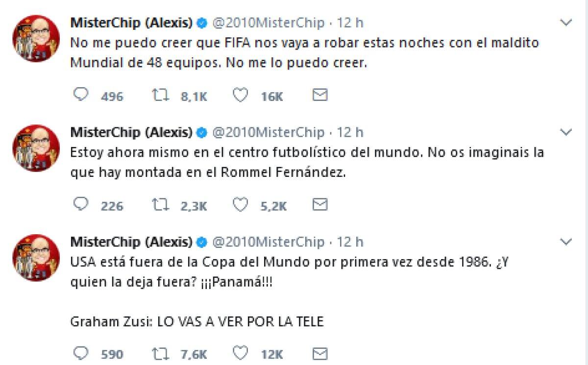Open MisterChip avatar beside the FIFA tweet

pos(36,38)
